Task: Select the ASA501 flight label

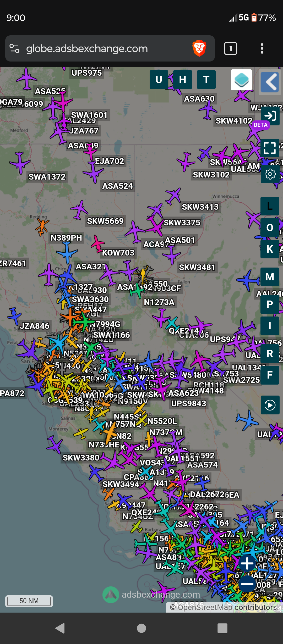Action: (180, 240)
